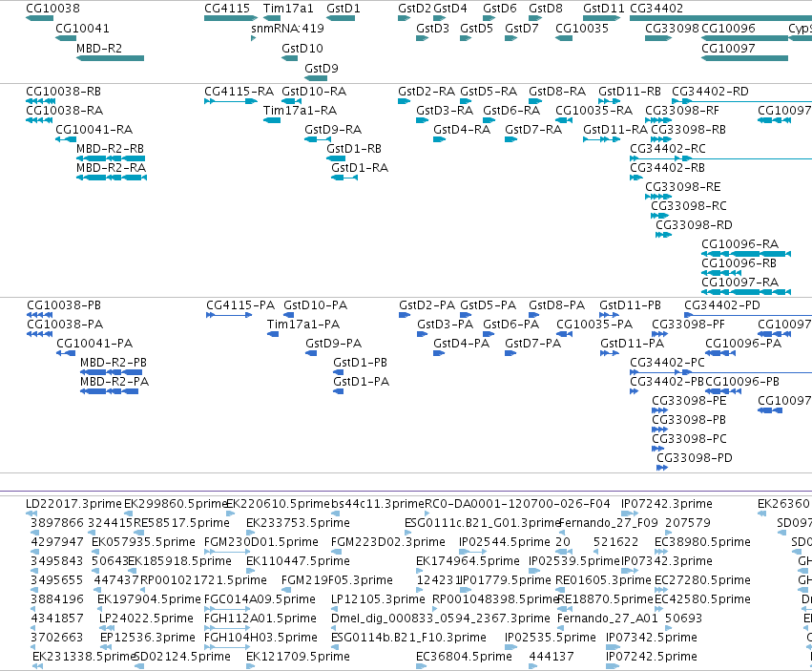Click protein CG33098-PD label
This screenshot has width=812, height=671.
[694, 458]
